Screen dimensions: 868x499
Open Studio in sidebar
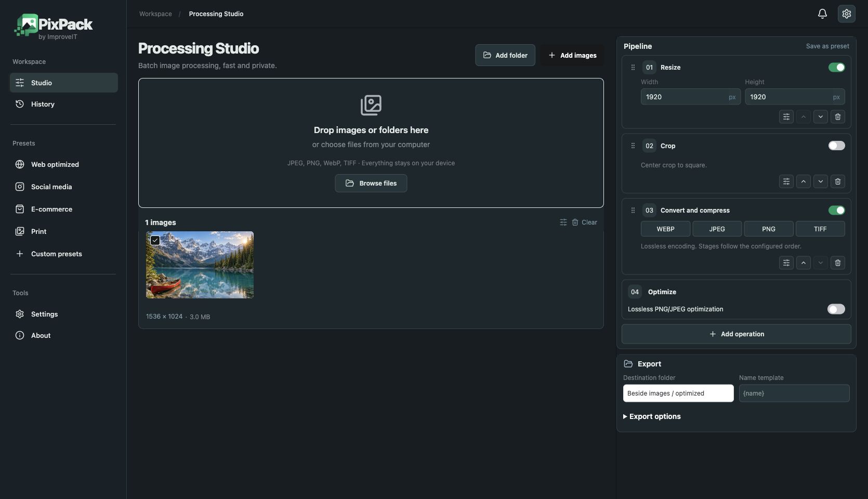click(x=64, y=83)
